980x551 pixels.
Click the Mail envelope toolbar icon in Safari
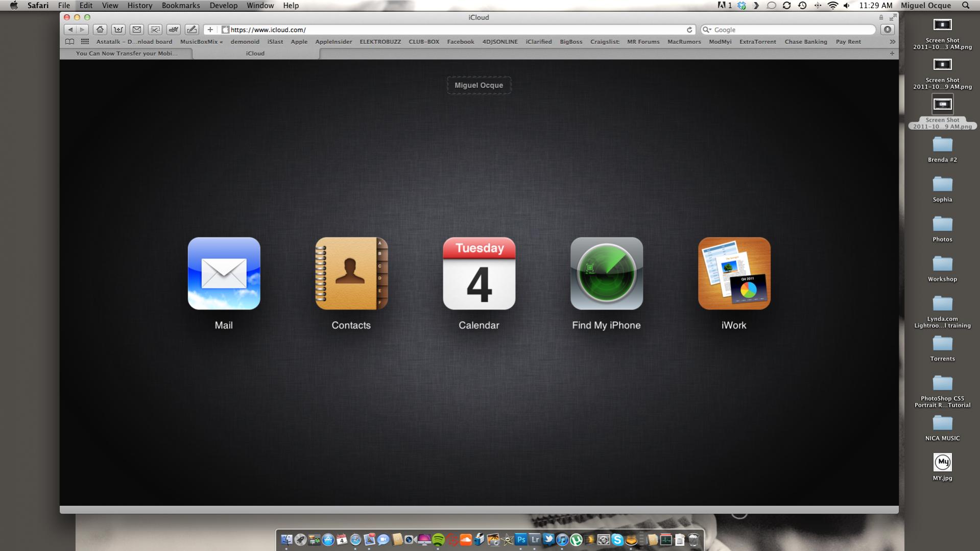pyautogui.click(x=137, y=30)
